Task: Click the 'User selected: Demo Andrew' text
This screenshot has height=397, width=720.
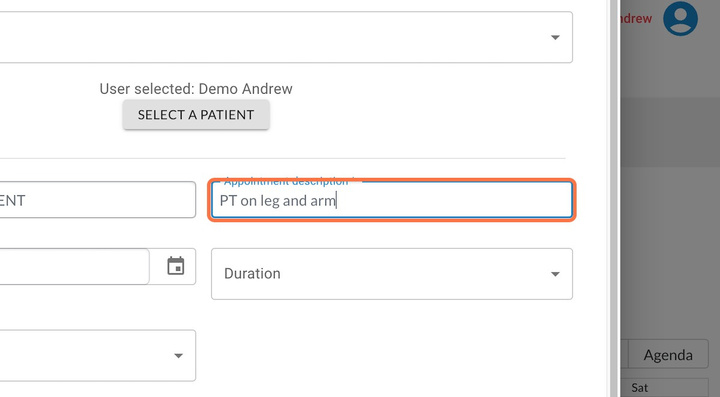Action: (x=196, y=89)
